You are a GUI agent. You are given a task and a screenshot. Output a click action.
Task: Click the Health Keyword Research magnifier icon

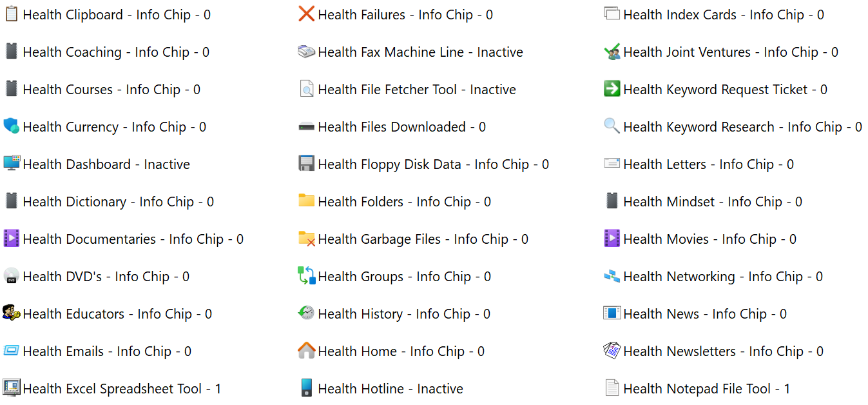coord(612,126)
